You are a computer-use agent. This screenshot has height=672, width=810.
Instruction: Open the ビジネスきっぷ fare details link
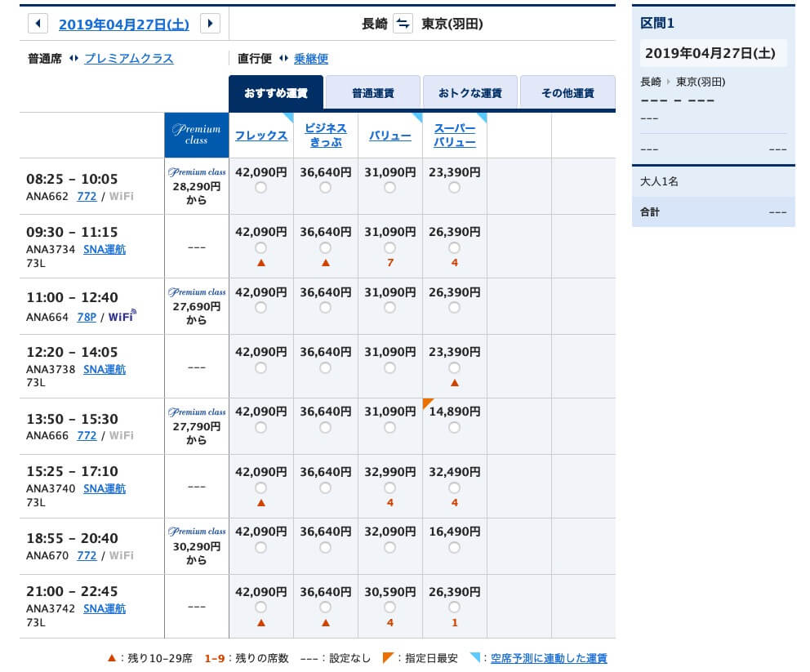326,136
